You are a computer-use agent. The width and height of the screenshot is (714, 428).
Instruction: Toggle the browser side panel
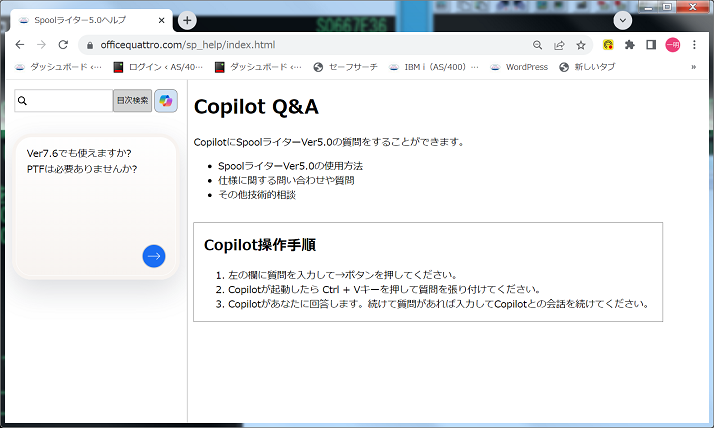pyautogui.click(x=651, y=45)
